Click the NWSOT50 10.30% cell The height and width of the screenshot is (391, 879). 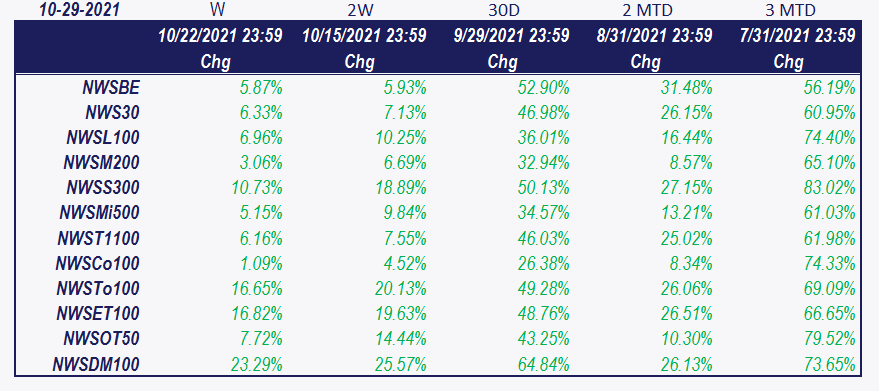[687, 339]
